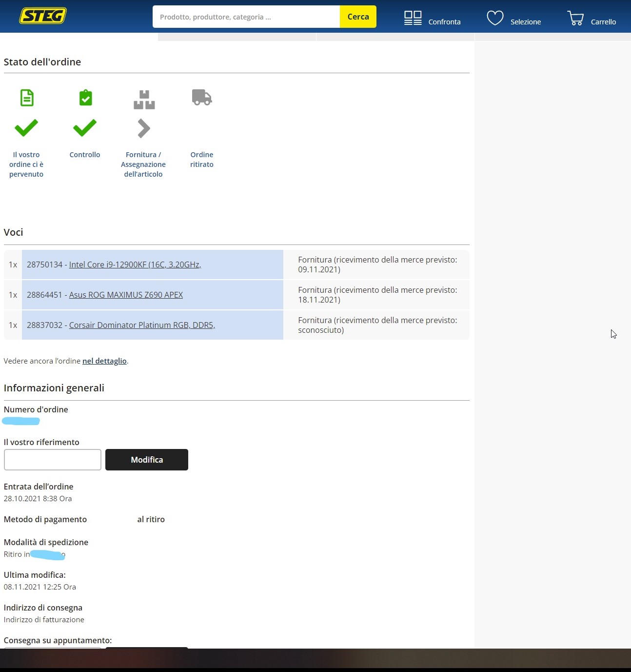
Task: Click the Fornitura boxes icon
Action: point(144,100)
